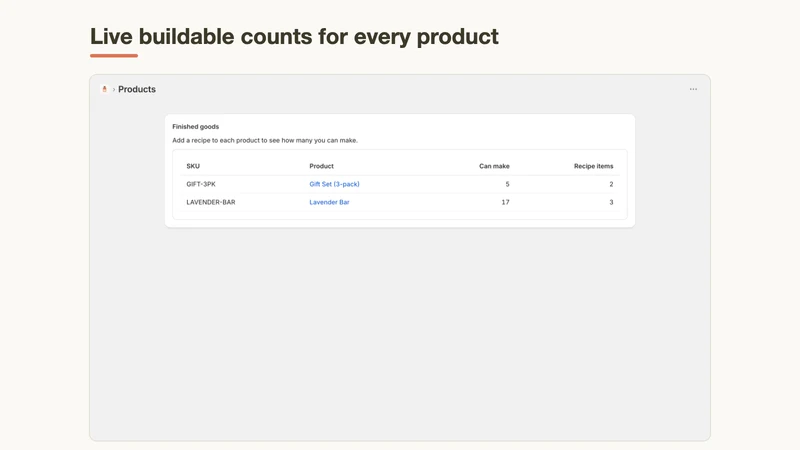
Task: Click Can make value 5 for Gift Set
Action: coord(507,184)
